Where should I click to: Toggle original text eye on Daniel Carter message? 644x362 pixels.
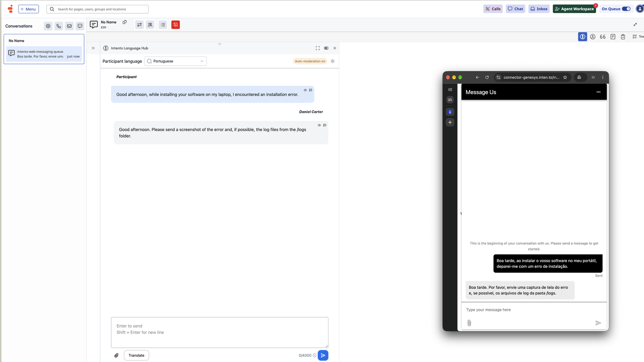[319, 125]
